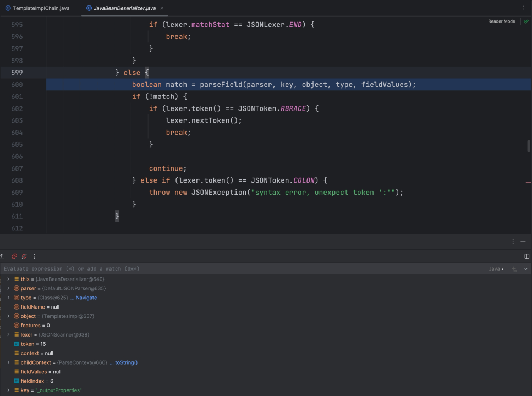Viewport: 532px width, 396px height.
Task: Expand the 'type' variable node
Action: 8,298
